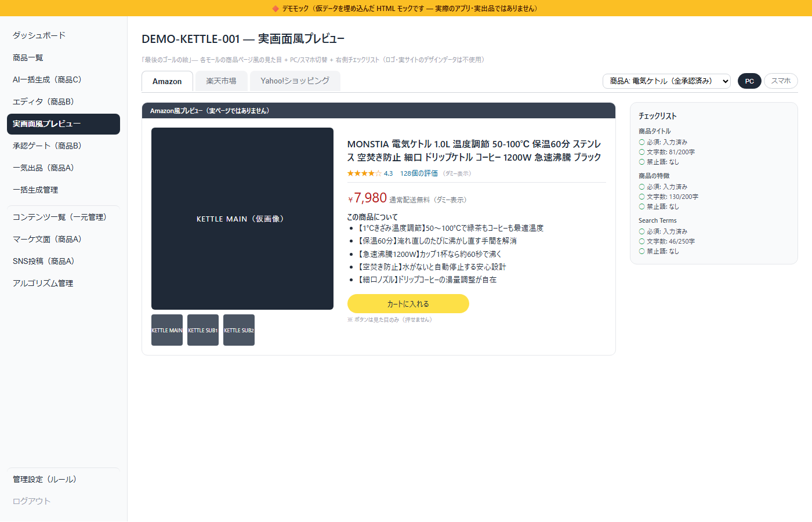Click 商品タイトル 必須: 入力済み status circle
This screenshot has height=522, width=812.
click(642, 142)
